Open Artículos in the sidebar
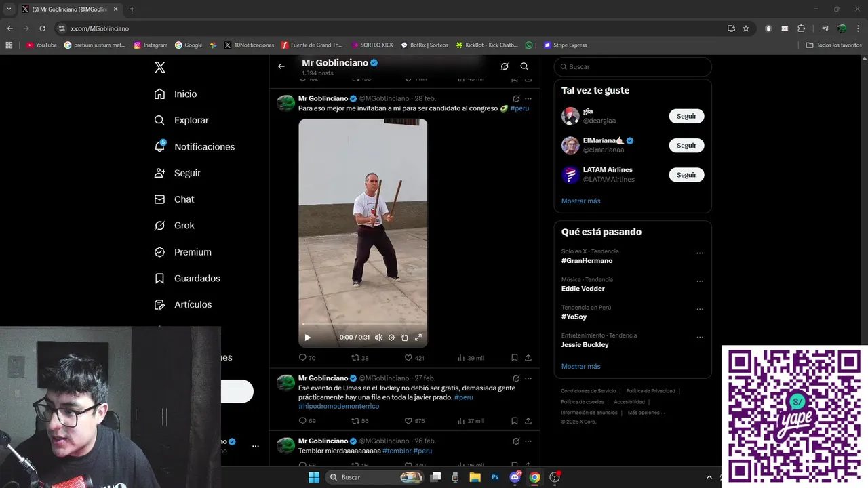The width and height of the screenshot is (868, 488). coord(182,304)
